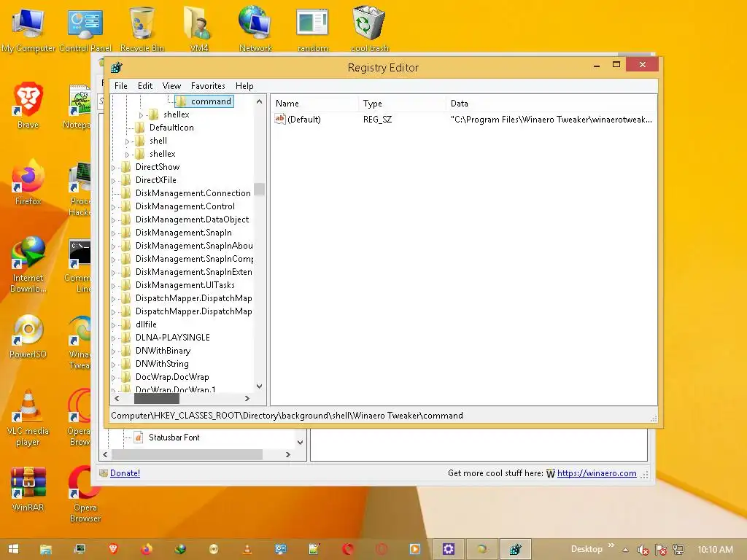Select the DocWrap.DocWrap key

point(172,377)
